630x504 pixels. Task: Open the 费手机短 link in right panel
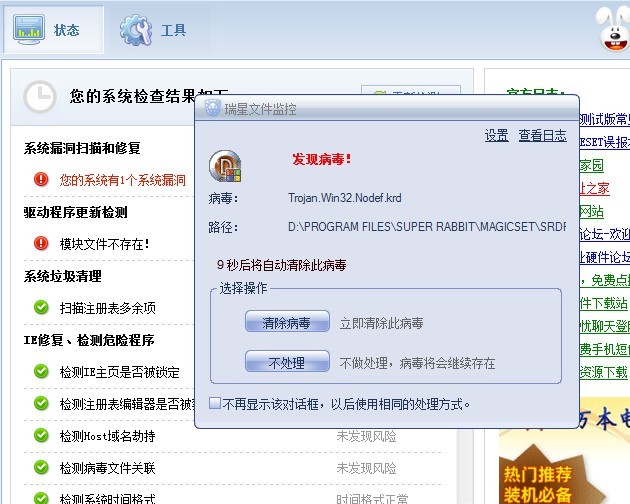click(x=605, y=349)
